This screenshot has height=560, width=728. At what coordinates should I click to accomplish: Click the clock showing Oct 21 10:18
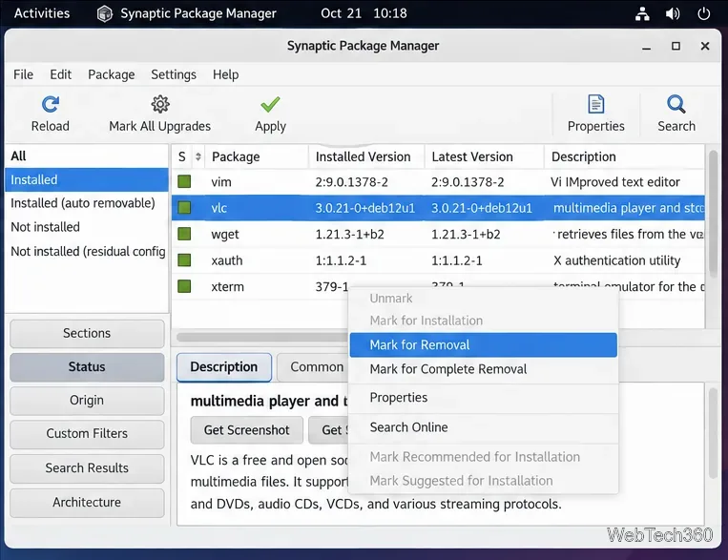click(364, 13)
